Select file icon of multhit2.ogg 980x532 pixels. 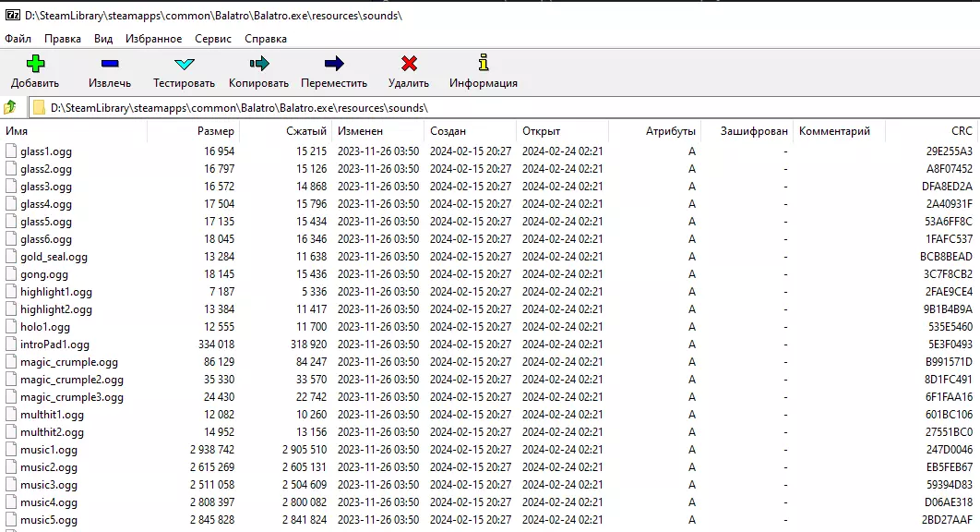[x=11, y=431]
